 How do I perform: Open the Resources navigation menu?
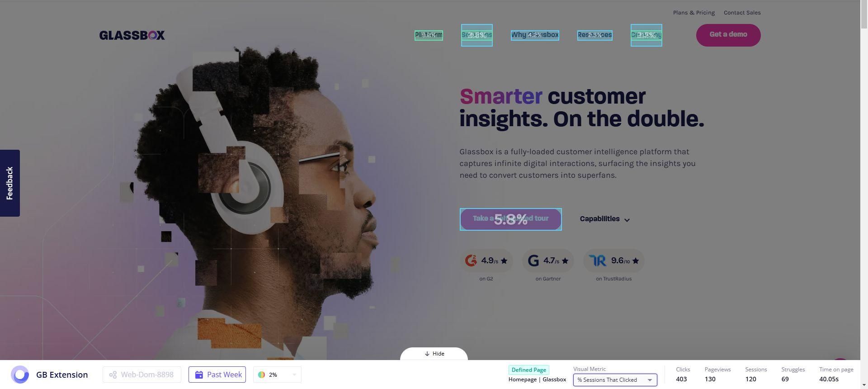(x=594, y=35)
